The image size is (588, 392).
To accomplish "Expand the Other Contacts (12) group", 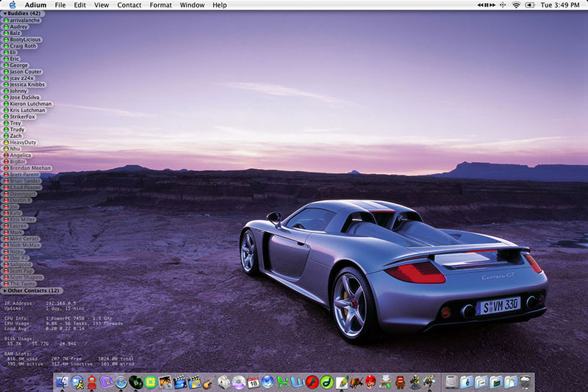I will pos(5,291).
